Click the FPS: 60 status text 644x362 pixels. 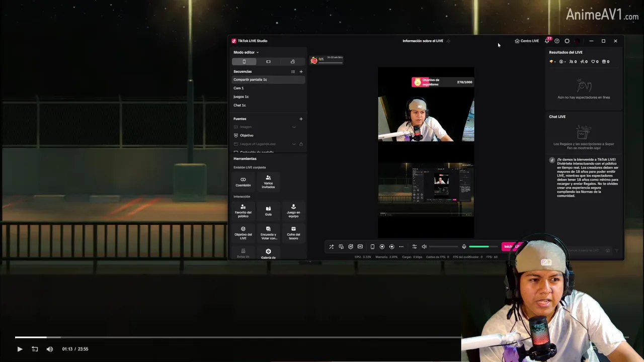493,257
